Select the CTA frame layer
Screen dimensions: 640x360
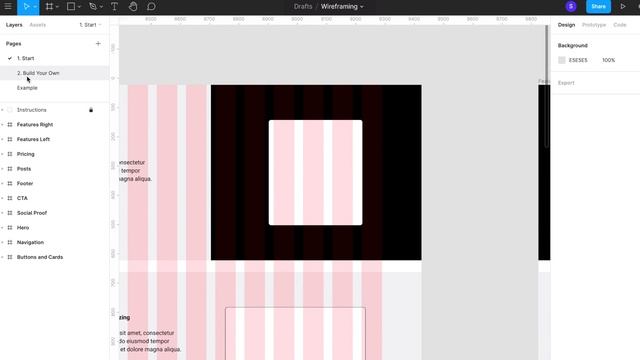(x=22, y=198)
